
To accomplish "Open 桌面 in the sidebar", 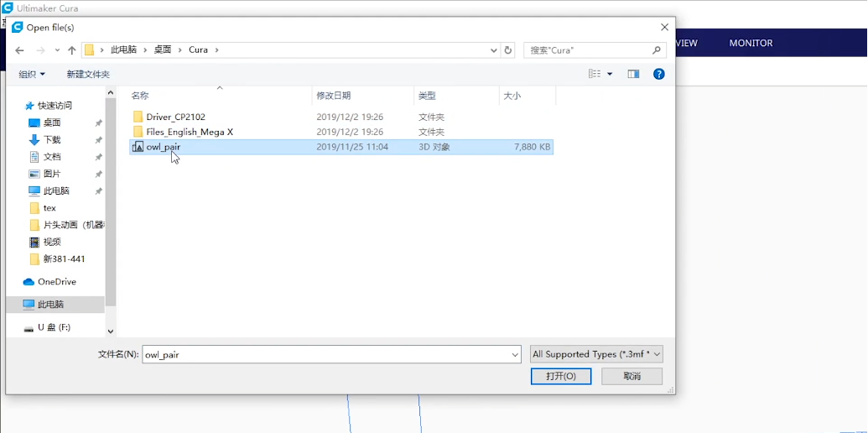I will pos(52,123).
